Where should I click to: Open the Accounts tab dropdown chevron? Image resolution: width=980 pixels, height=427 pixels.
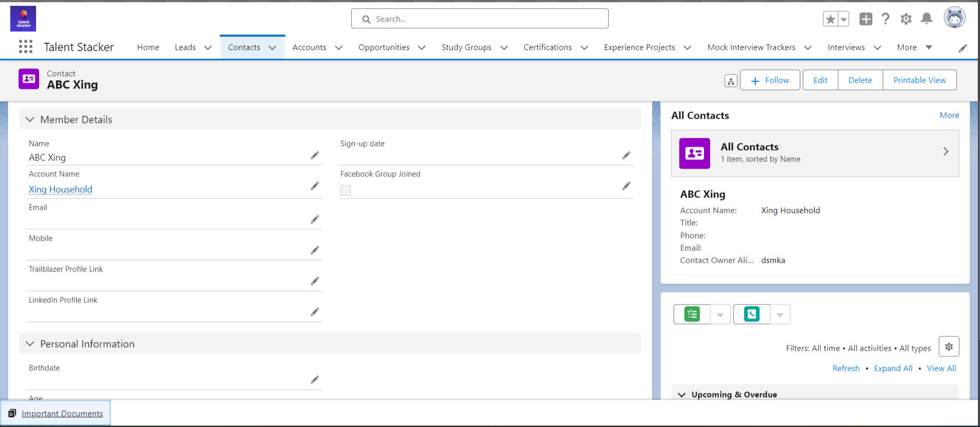coord(339,47)
